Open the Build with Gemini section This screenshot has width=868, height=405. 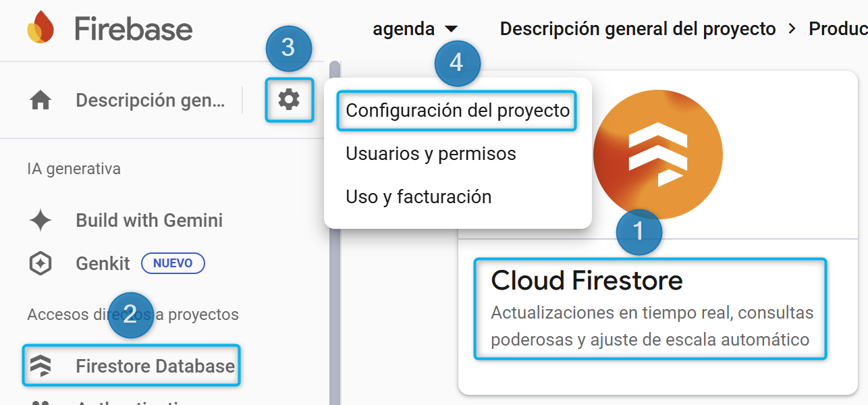coord(148,220)
